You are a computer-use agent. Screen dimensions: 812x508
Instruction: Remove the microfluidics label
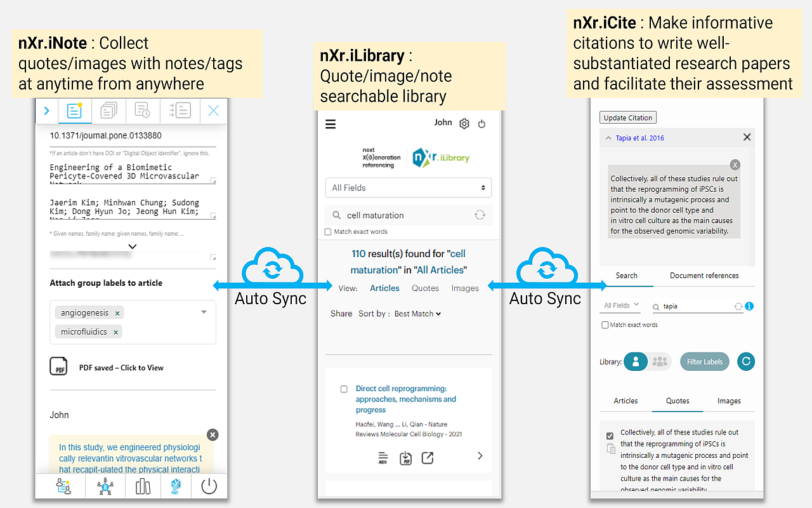(115, 332)
